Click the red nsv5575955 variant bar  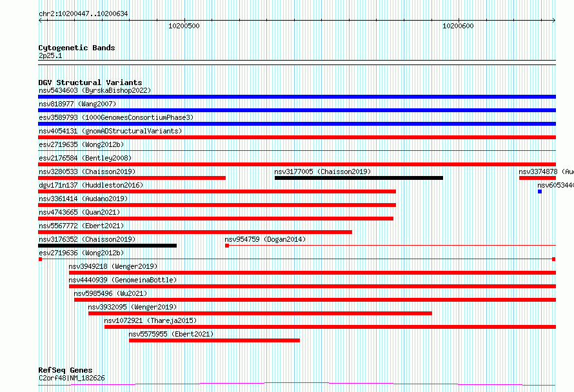[214, 340]
